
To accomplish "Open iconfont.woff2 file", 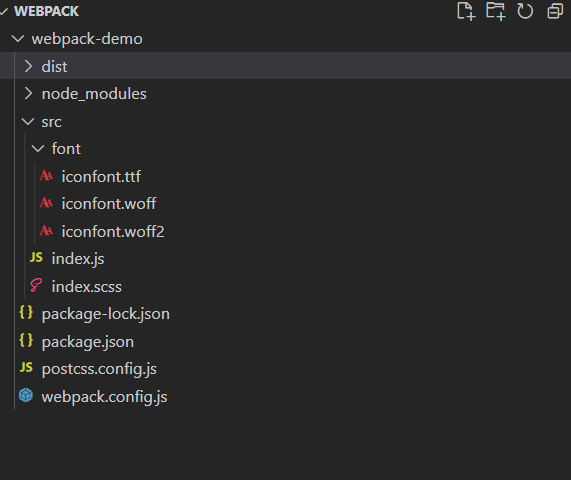I will coord(113,231).
